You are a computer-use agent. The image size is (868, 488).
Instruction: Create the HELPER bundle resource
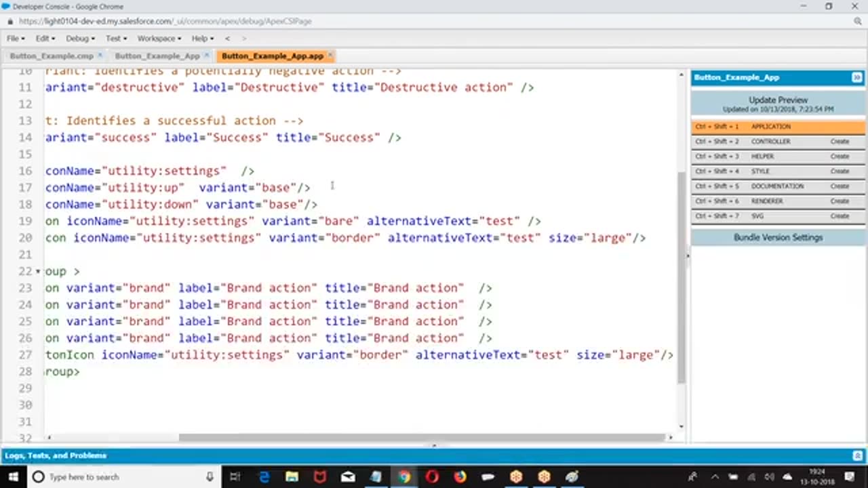coord(840,157)
